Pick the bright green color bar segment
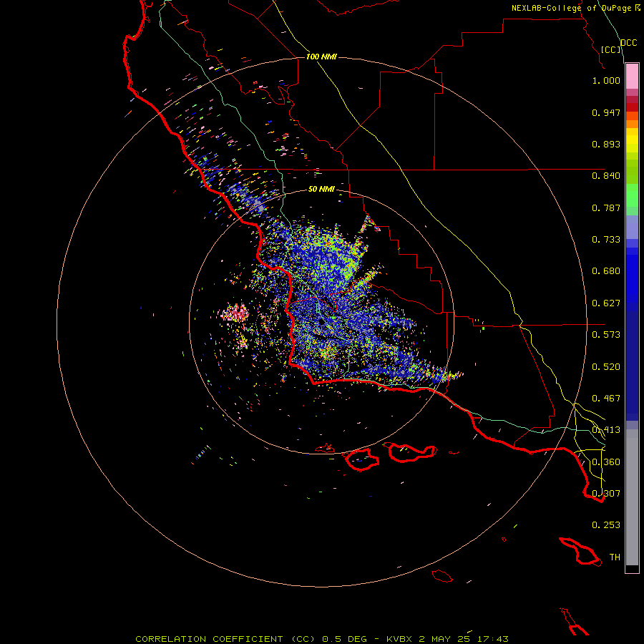This screenshot has width=644, height=644. (x=632, y=195)
